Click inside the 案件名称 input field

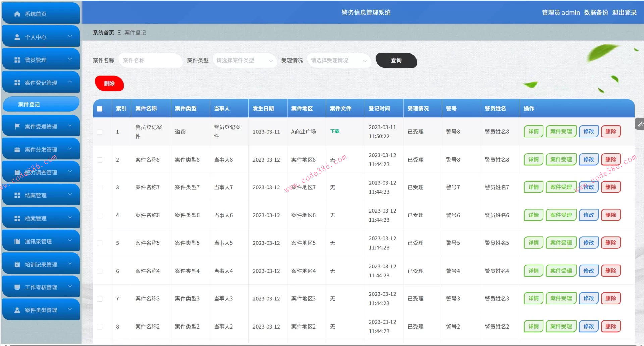point(150,61)
